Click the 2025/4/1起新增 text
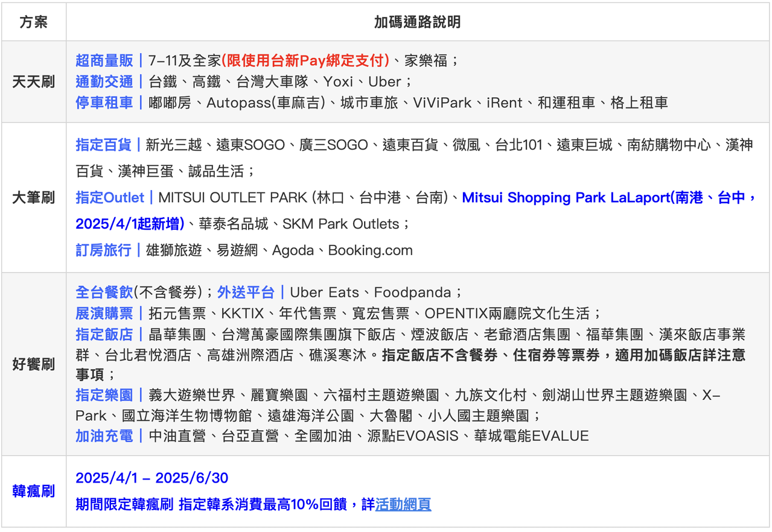The image size is (772, 532). (130, 224)
